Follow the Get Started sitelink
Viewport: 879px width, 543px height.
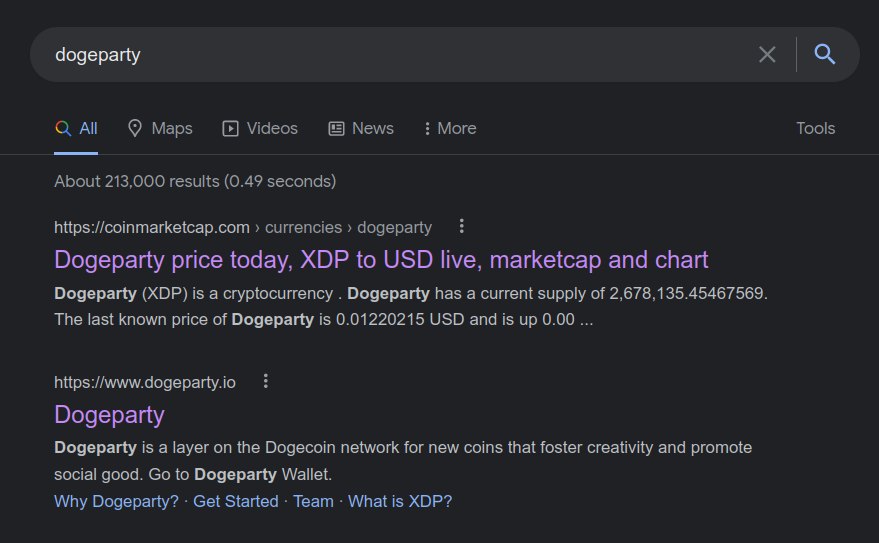click(236, 501)
